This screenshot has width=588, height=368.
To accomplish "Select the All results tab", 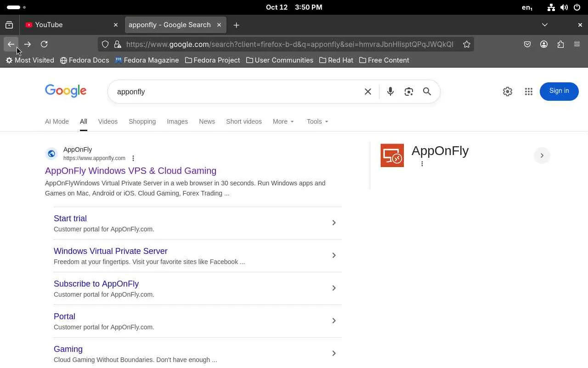I will [83, 121].
